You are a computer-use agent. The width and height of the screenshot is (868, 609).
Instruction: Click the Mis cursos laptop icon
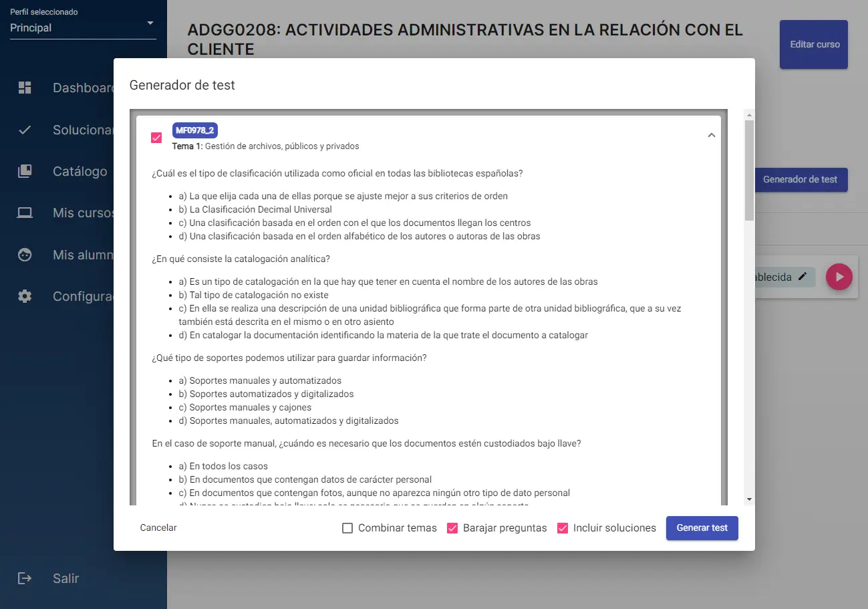25,213
